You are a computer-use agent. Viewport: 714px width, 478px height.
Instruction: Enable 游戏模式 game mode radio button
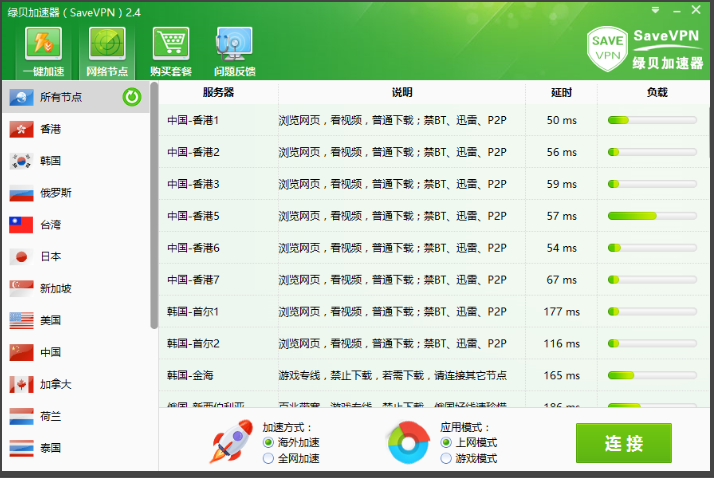[446, 458]
